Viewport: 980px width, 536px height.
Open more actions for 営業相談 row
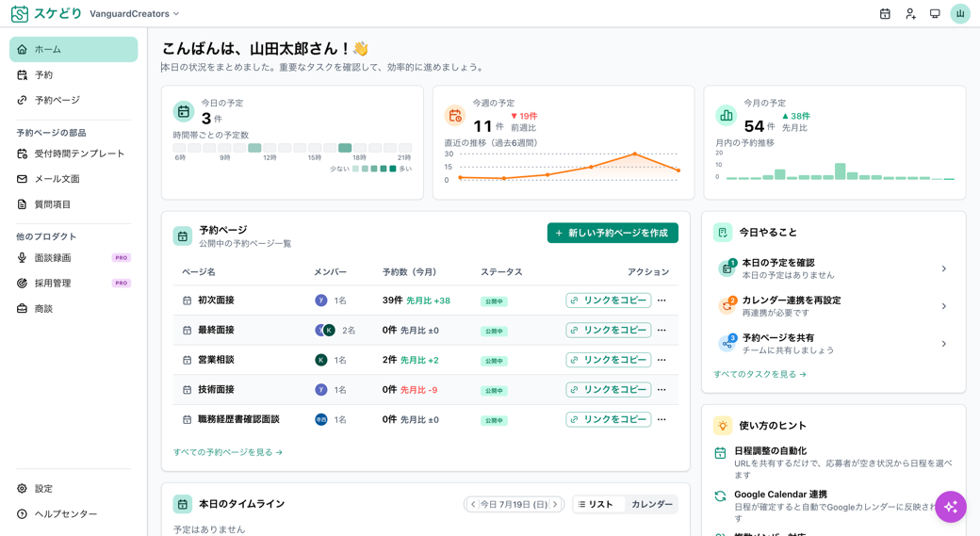tap(661, 360)
